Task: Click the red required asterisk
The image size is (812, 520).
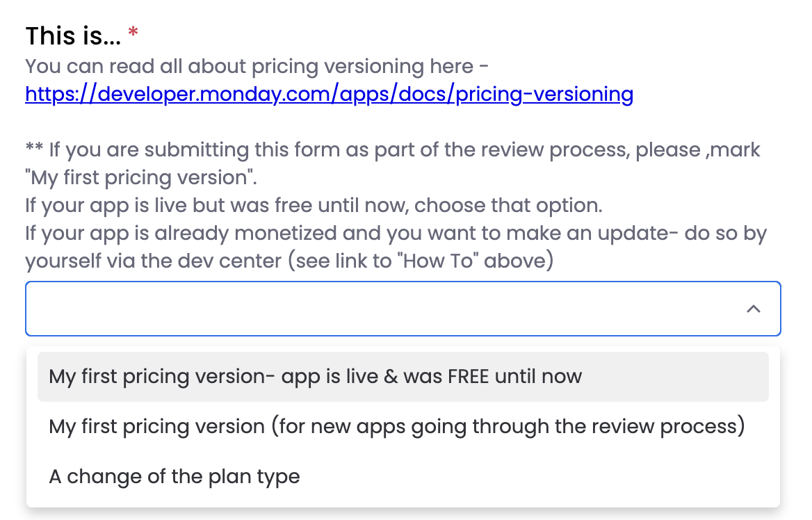Action: 133,34
